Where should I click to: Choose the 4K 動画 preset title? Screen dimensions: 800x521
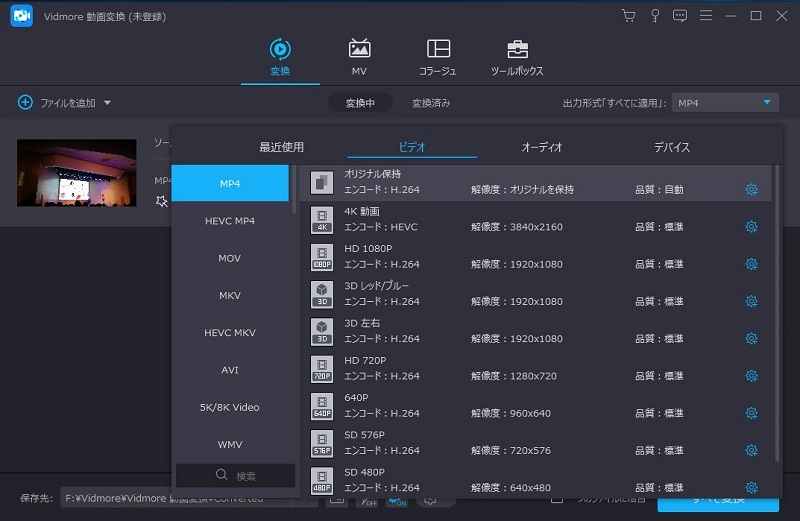point(362,211)
